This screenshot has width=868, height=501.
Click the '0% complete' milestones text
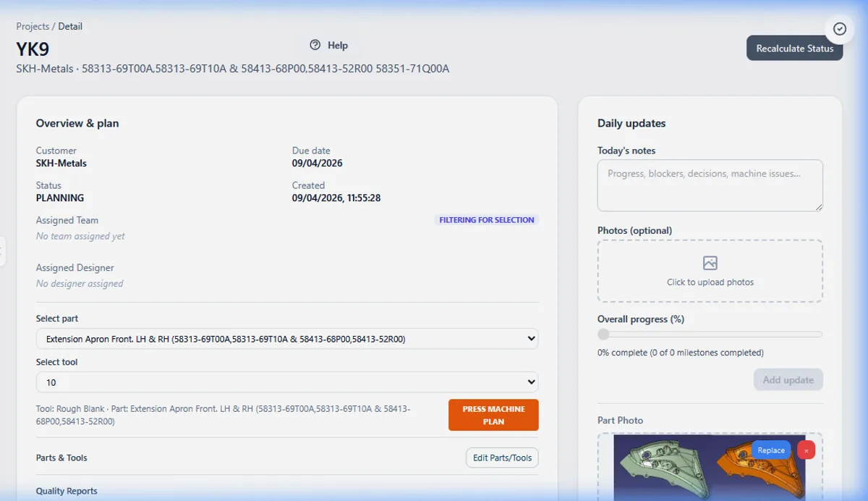click(x=681, y=353)
